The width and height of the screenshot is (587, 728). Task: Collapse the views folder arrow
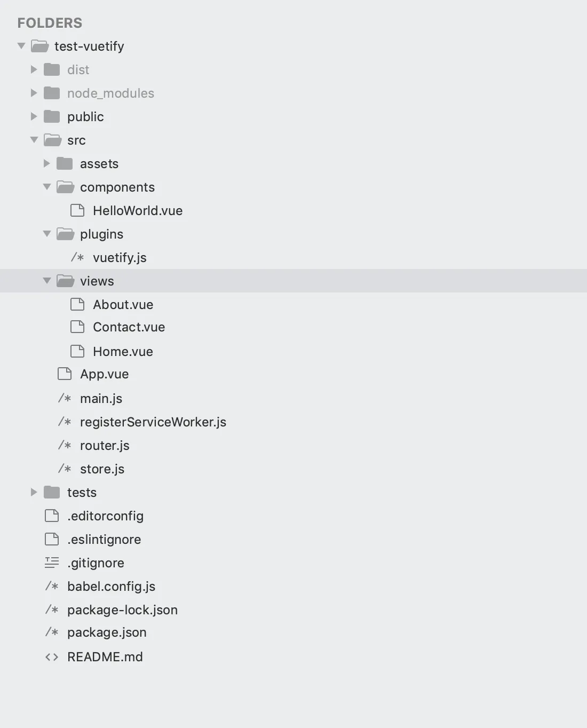47,281
